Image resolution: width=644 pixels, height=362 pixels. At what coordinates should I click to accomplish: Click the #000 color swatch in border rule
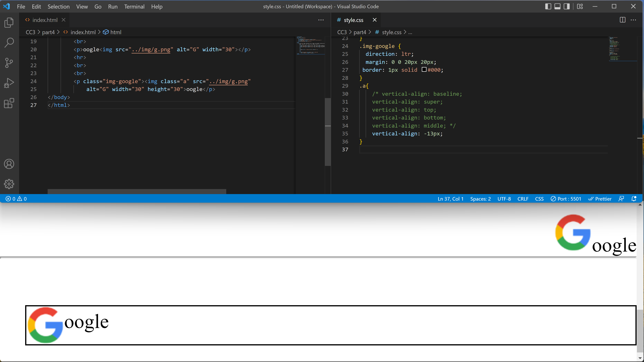click(424, 70)
